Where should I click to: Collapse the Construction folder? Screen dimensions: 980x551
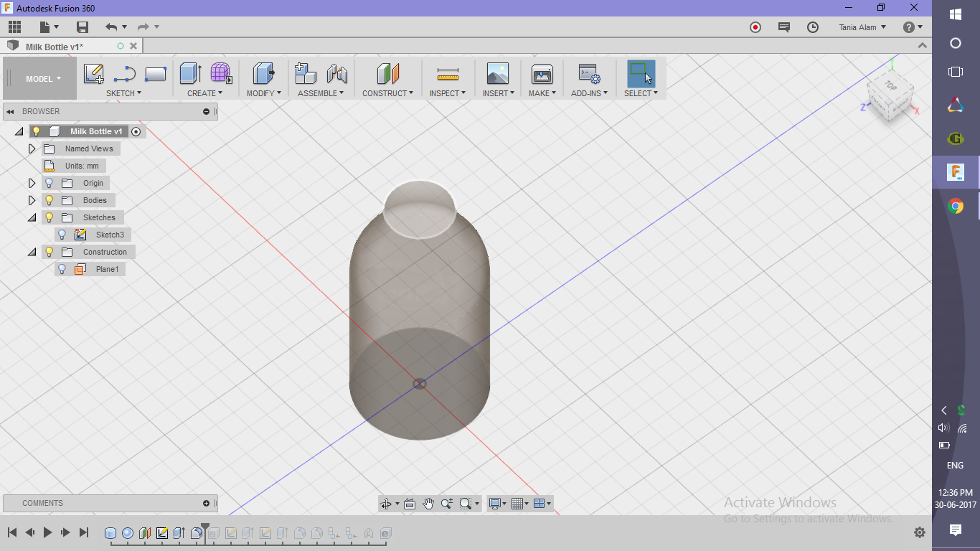point(32,252)
